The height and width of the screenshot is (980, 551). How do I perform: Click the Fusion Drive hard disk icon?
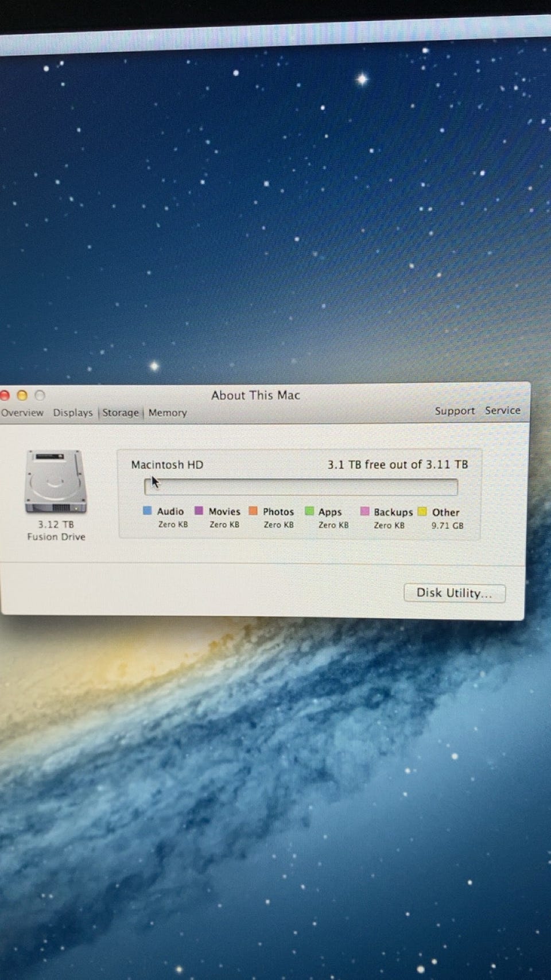(x=56, y=482)
